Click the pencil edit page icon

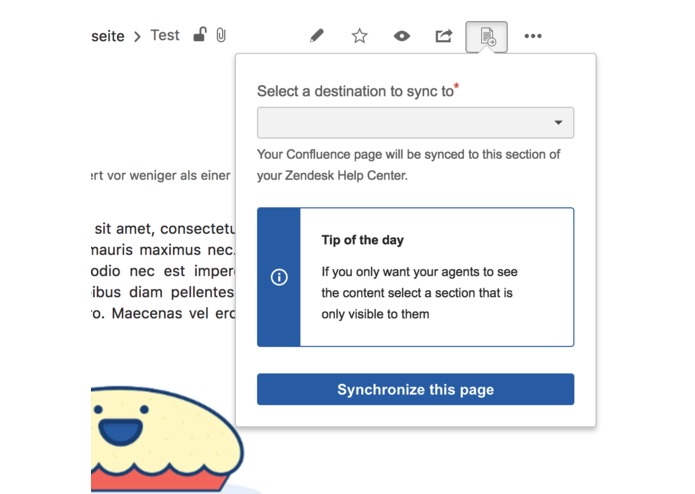click(x=316, y=35)
